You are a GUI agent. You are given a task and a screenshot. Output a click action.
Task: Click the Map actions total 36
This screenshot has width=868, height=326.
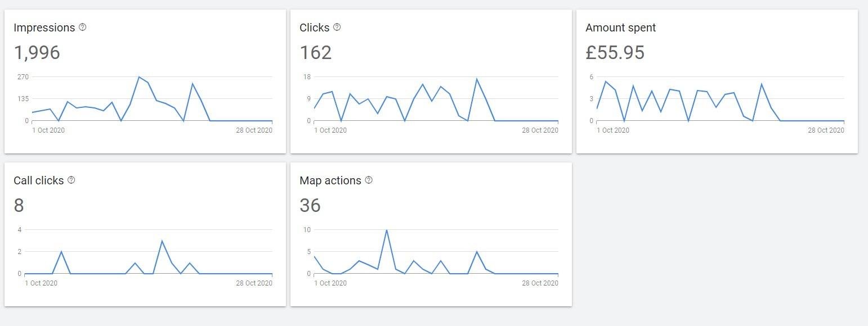coord(310,205)
